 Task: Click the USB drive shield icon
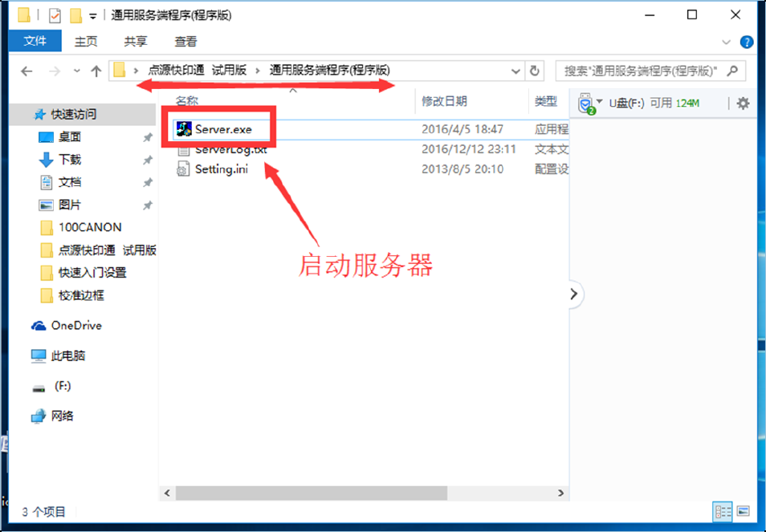(585, 104)
